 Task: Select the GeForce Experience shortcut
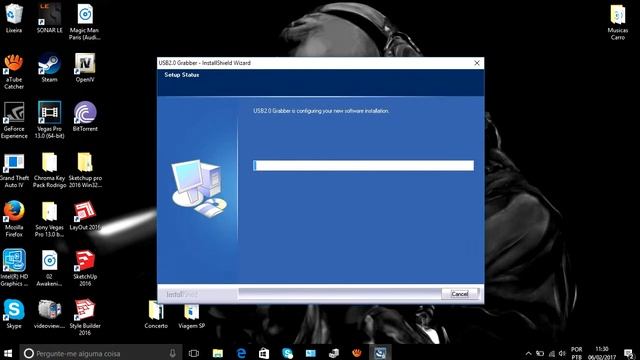coord(14,120)
